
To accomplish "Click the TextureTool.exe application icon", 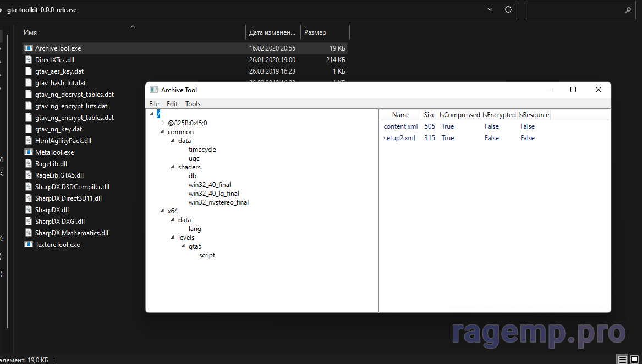I will 29,245.
